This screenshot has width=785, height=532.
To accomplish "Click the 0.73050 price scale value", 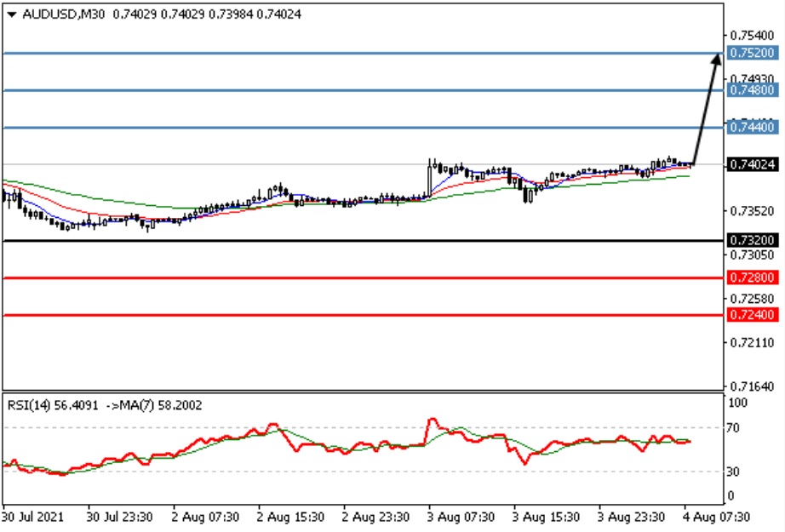I will pyautogui.click(x=752, y=255).
